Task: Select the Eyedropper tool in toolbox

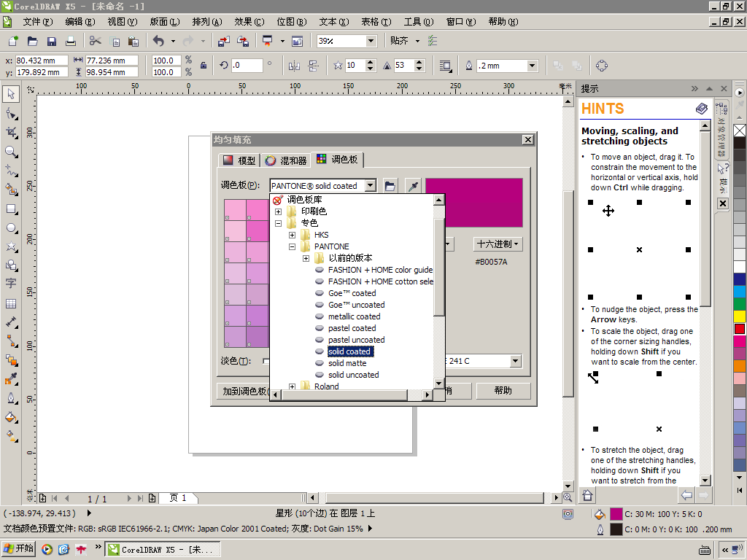Action: point(11,379)
